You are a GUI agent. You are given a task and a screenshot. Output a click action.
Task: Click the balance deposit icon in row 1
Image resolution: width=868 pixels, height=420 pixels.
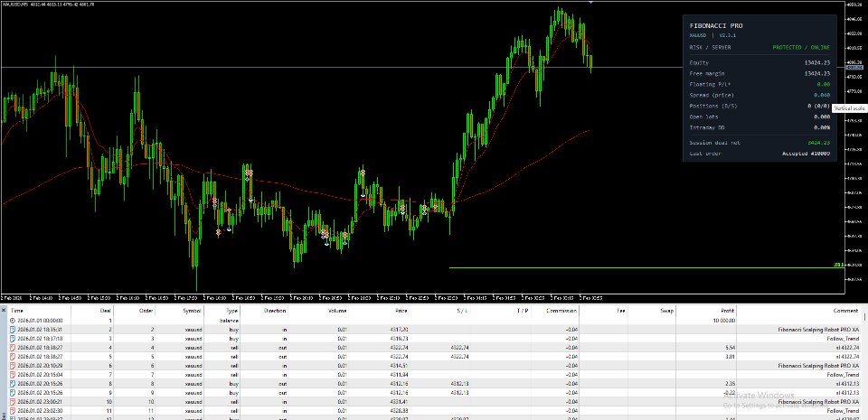click(x=12, y=320)
